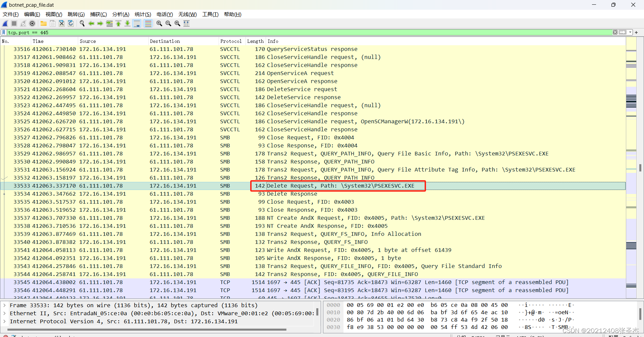Viewport: 644px width, 337px height.
Task: Open the 编辑(E) menu
Action: click(x=32, y=14)
